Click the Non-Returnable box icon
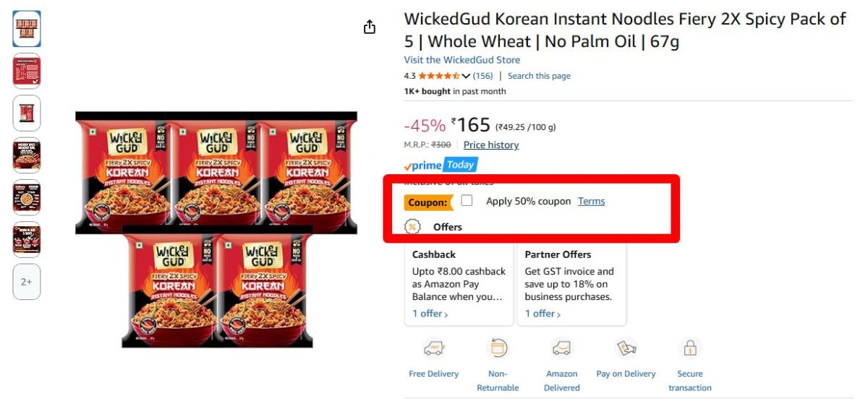The height and width of the screenshot is (404, 868). [498, 348]
